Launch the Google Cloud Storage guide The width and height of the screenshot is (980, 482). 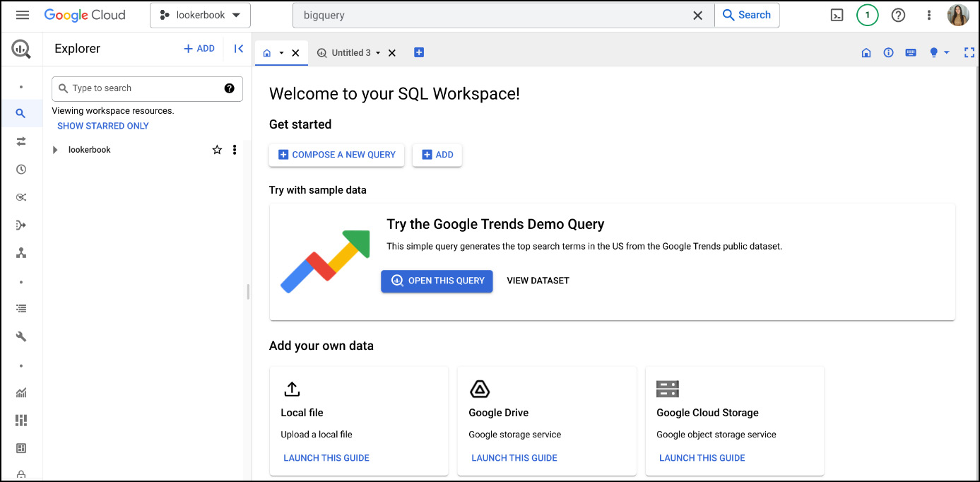tap(702, 458)
